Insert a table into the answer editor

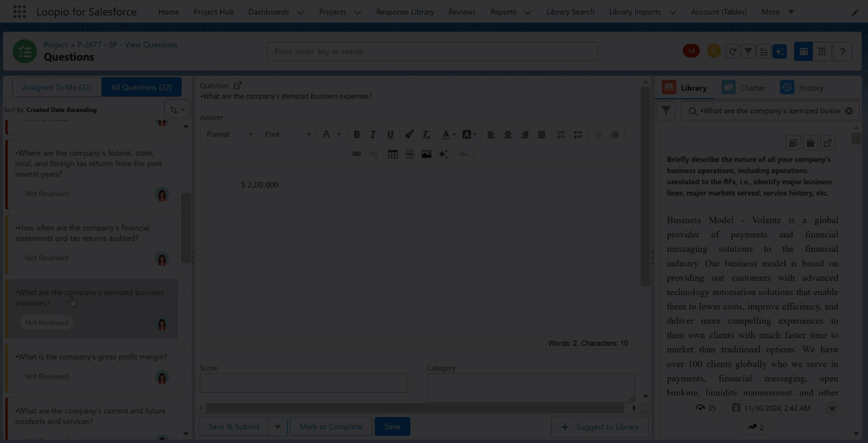393,154
